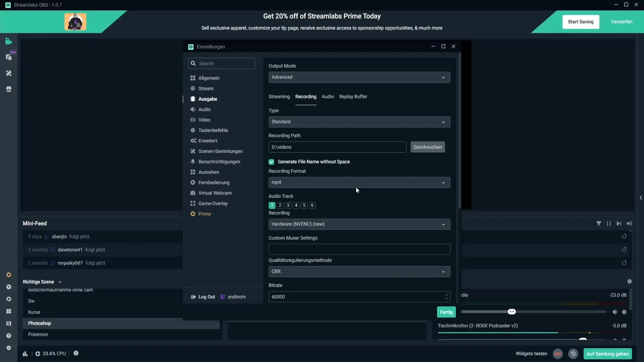
Task: Click the replay buffer icon beside REC
Action: pyautogui.click(x=573, y=354)
